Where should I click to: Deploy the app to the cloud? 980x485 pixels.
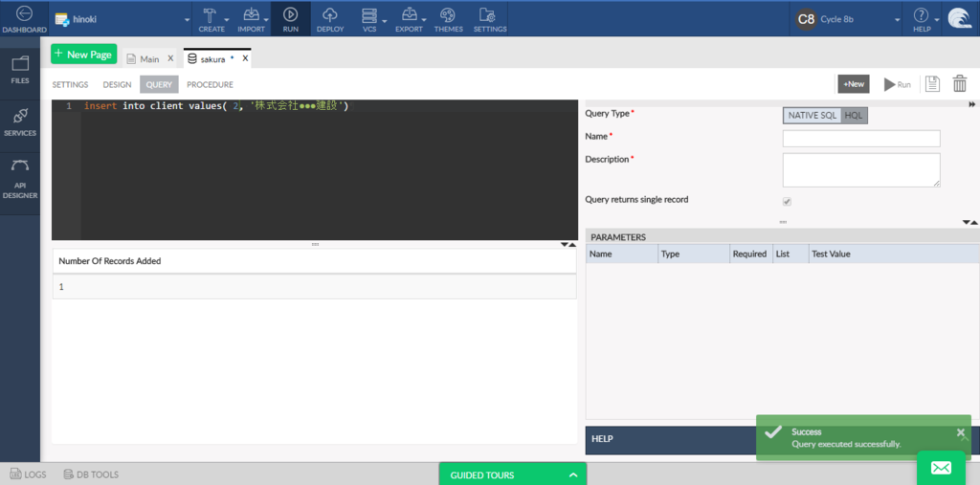click(330, 19)
